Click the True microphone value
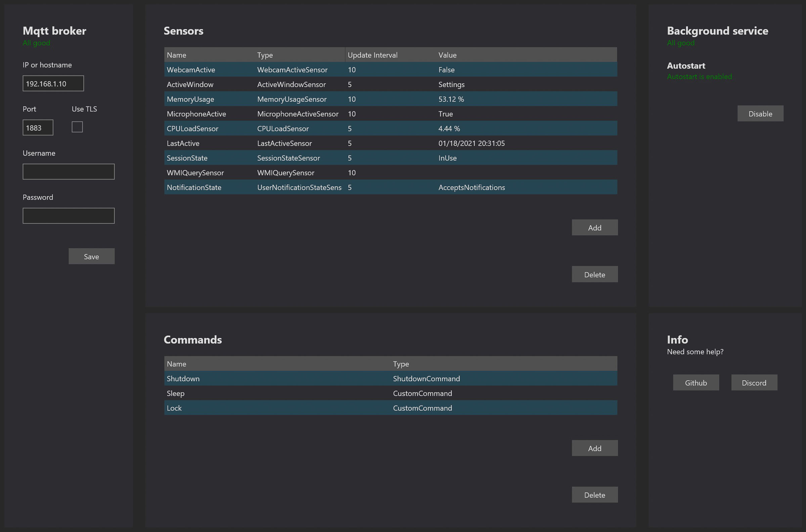 446,114
